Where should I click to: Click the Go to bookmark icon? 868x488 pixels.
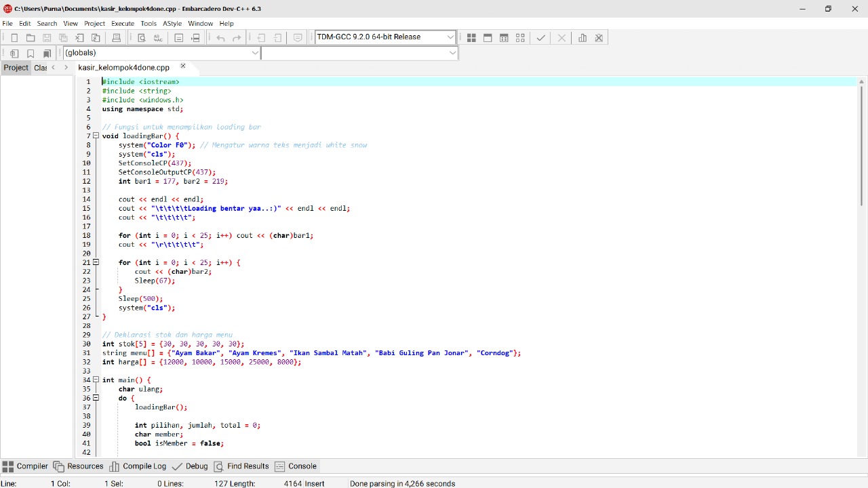[x=47, y=54]
